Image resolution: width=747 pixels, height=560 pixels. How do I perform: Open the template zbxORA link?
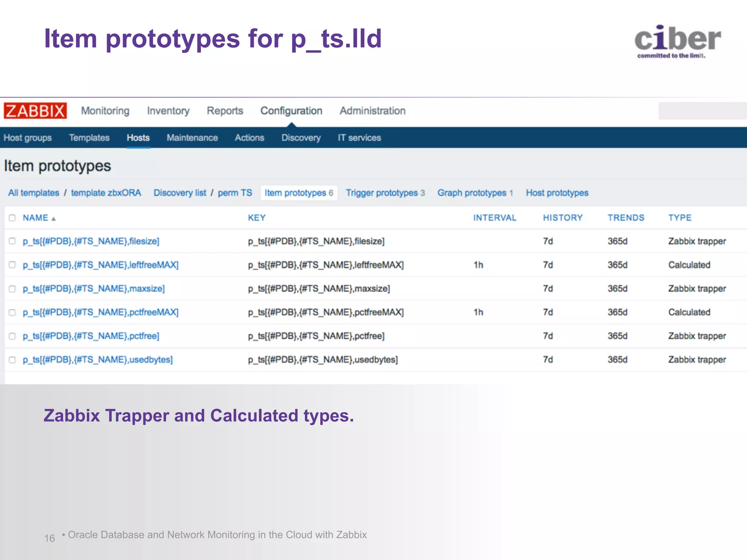point(106,193)
